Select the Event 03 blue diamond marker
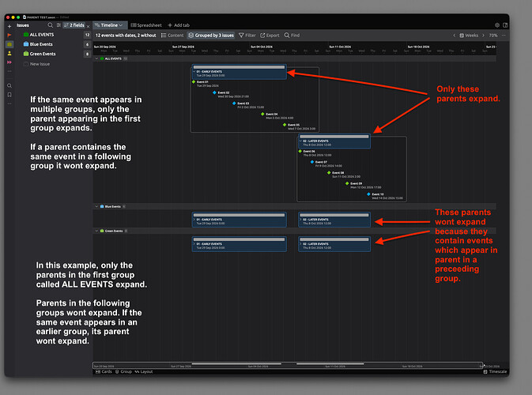Screen dimensions: 532x395 pyautogui.click(x=234, y=103)
